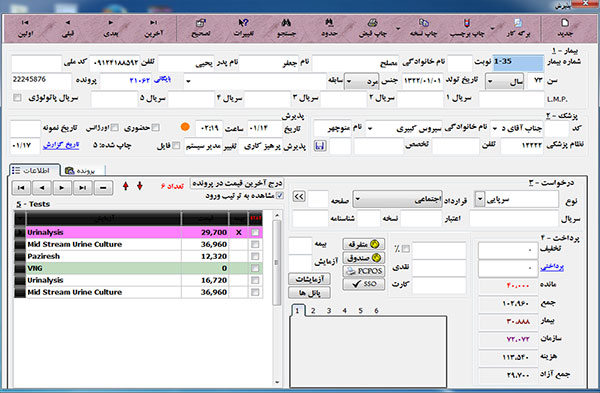
Task: Open the تاریخ گزارش report date link
Action: point(61,145)
